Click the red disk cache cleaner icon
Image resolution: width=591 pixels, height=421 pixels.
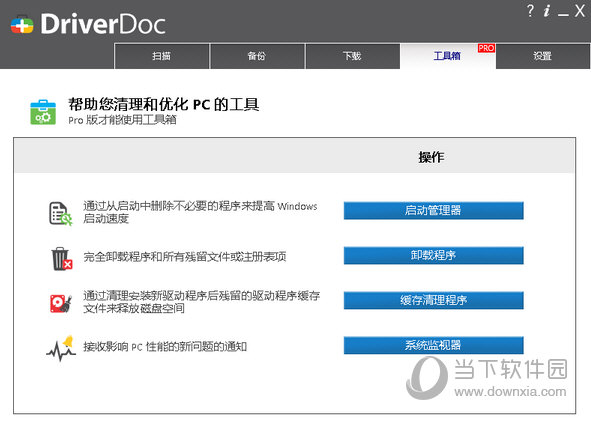tap(61, 303)
